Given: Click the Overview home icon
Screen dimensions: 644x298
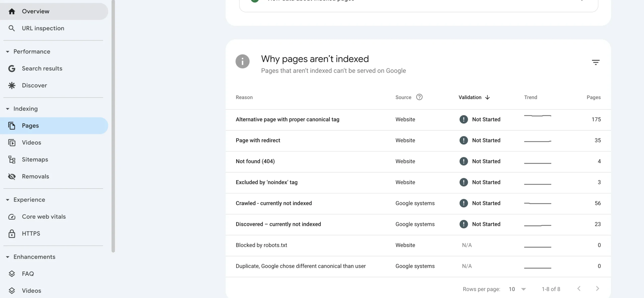Looking at the screenshot, I should click(x=12, y=11).
